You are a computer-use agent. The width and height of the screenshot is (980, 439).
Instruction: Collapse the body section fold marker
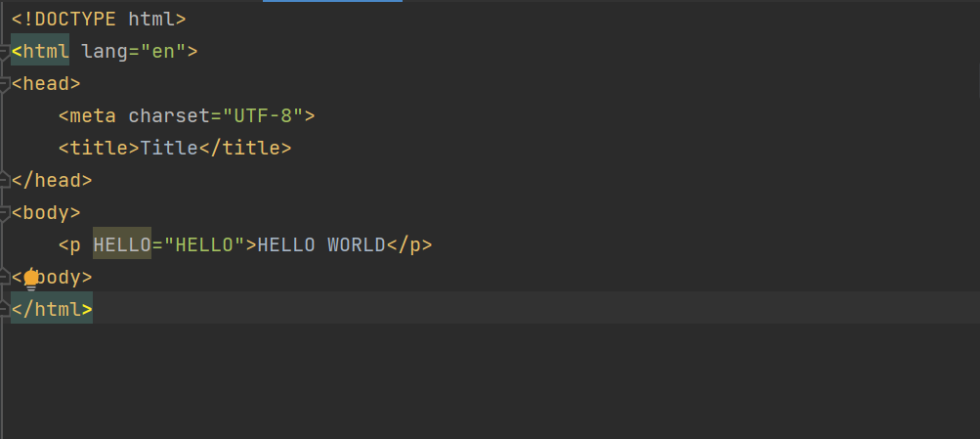coord(5,213)
